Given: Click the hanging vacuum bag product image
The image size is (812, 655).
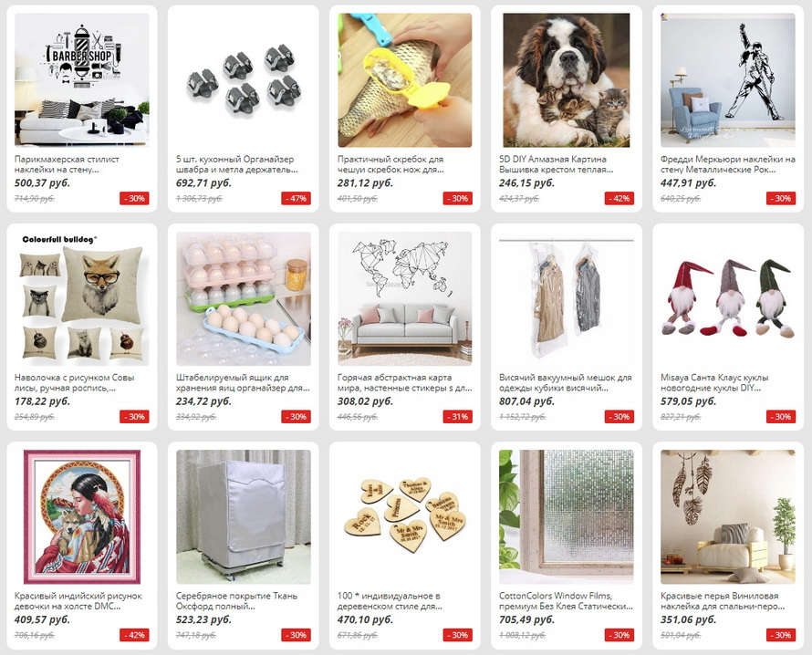Looking at the screenshot, I should [567, 298].
